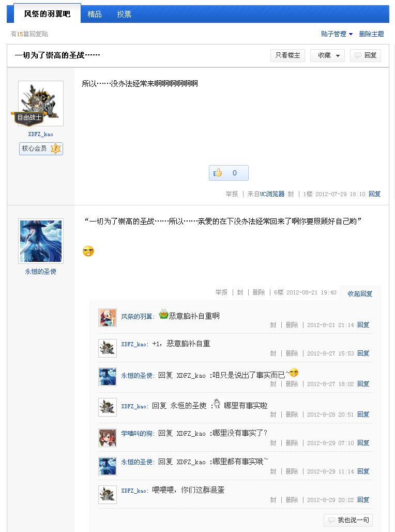The height and width of the screenshot is (532, 395).
Task: Click the green frog emoji in first comment
Action: 163,314
